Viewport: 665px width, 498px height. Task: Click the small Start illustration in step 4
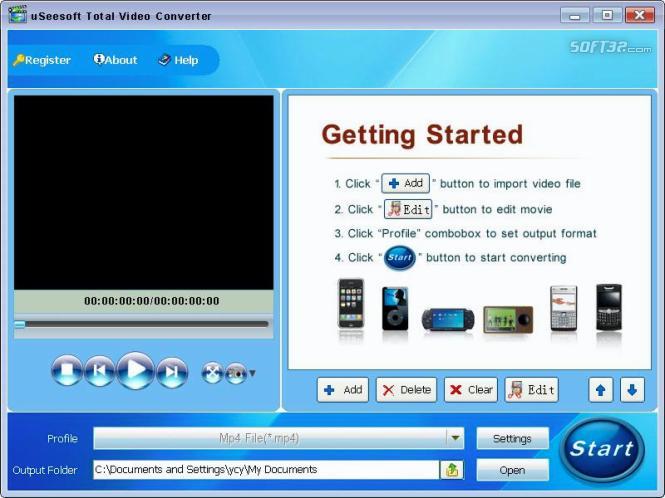pos(400,257)
